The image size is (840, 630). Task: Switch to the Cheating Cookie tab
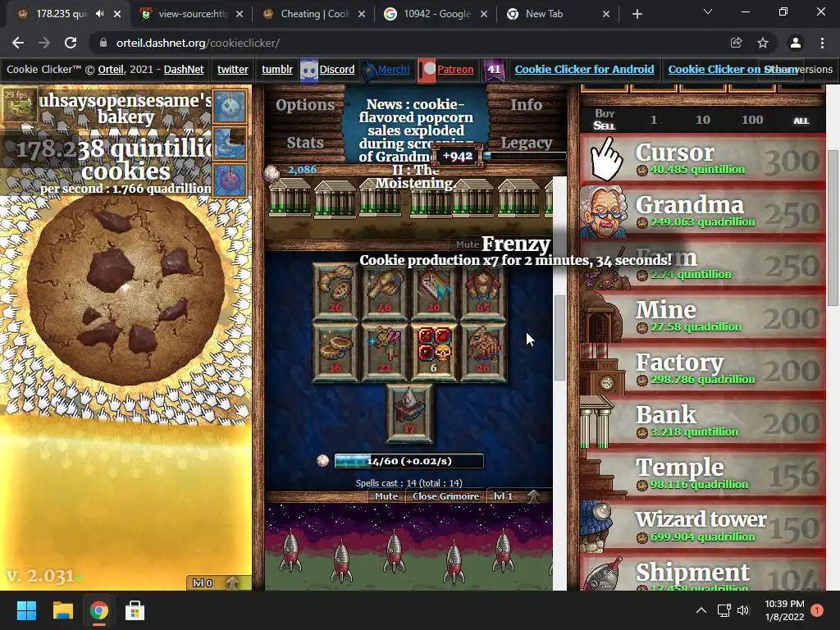tap(313, 14)
